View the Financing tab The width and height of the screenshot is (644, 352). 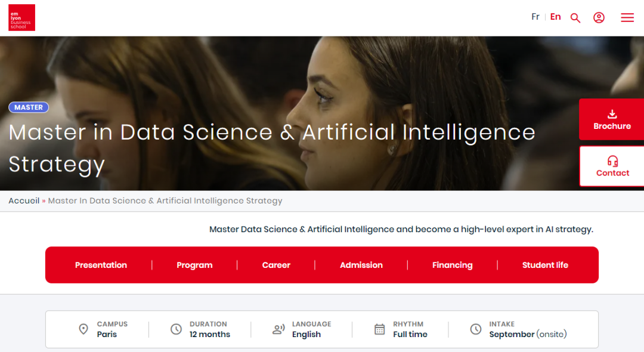point(452,265)
